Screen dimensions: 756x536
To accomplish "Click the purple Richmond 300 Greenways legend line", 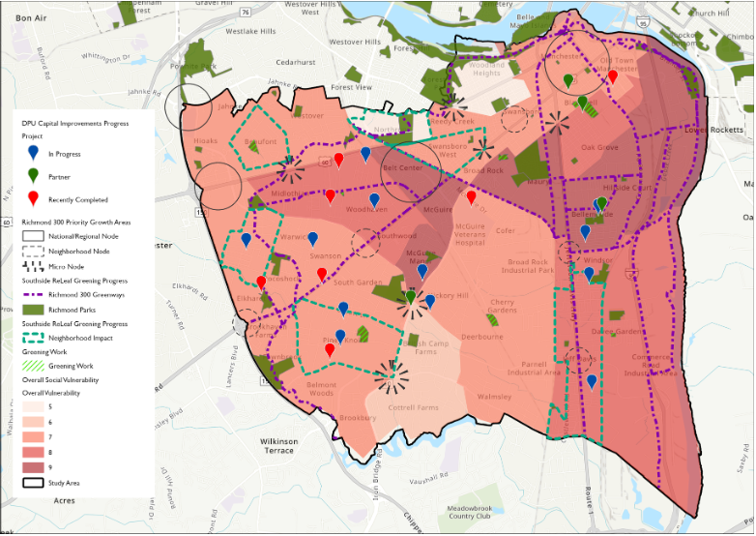I will 33,295.
